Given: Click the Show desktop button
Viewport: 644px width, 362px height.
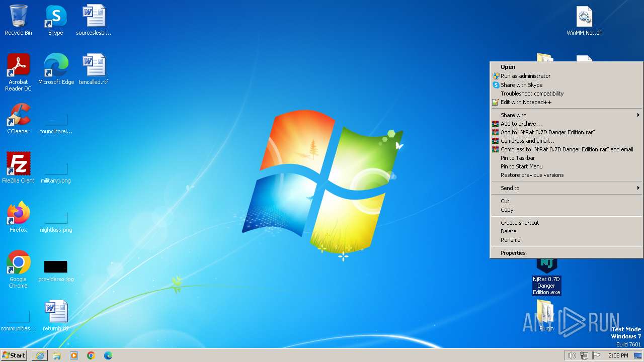Looking at the screenshot, I should point(638,355).
